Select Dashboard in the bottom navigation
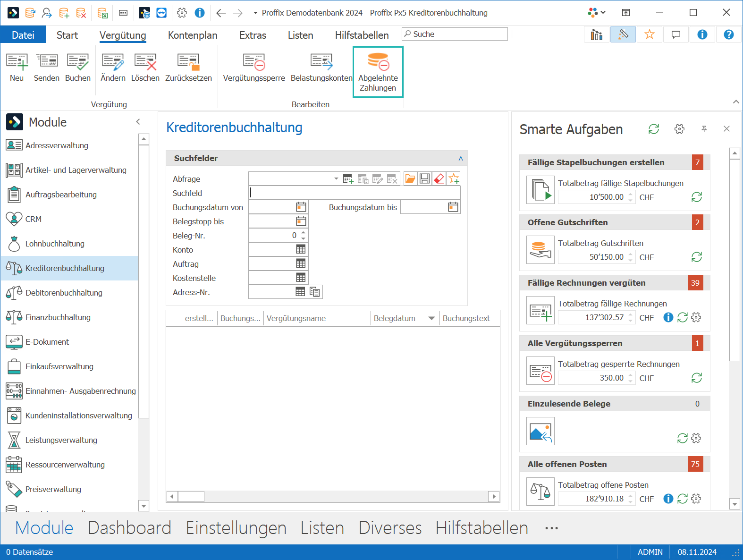743x560 pixels. pyautogui.click(x=129, y=528)
